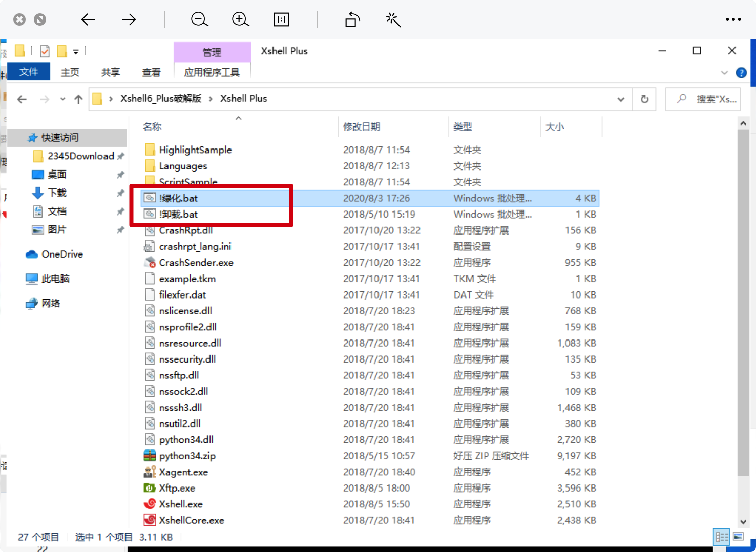Select the Xagent.exe icon
This screenshot has width=756, height=552.
point(150,472)
